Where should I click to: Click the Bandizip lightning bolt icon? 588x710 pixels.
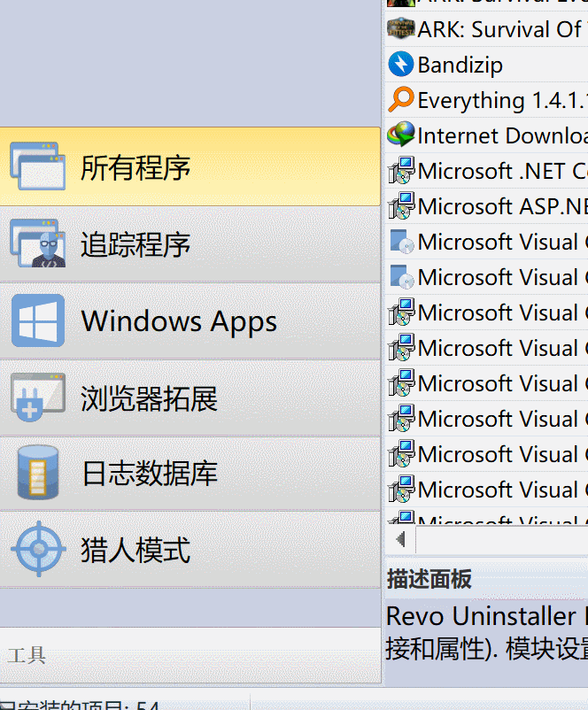click(401, 64)
